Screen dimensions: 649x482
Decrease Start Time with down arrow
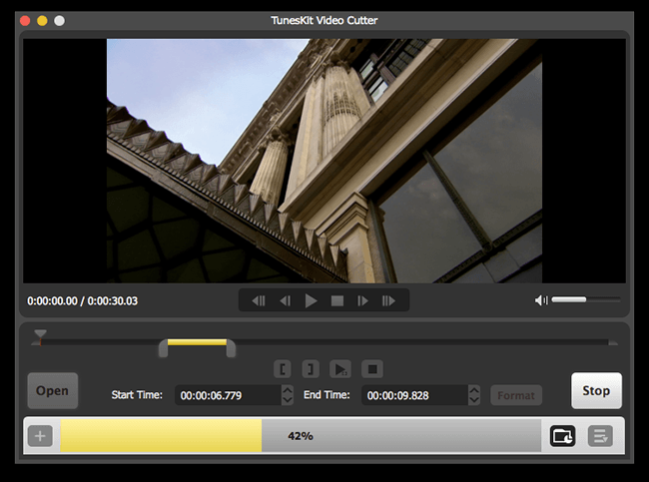point(287,400)
